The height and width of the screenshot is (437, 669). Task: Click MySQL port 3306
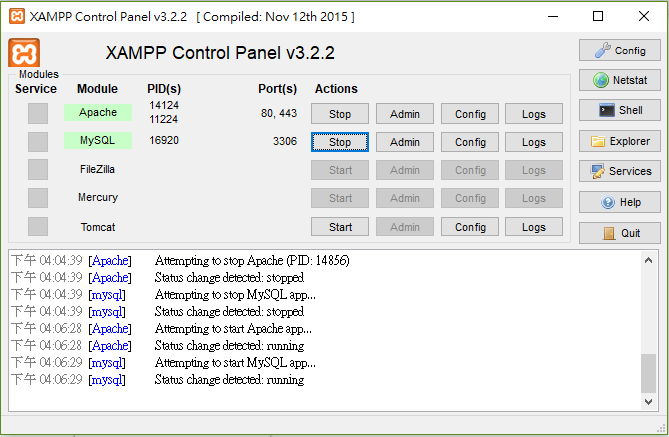pyautogui.click(x=285, y=141)
